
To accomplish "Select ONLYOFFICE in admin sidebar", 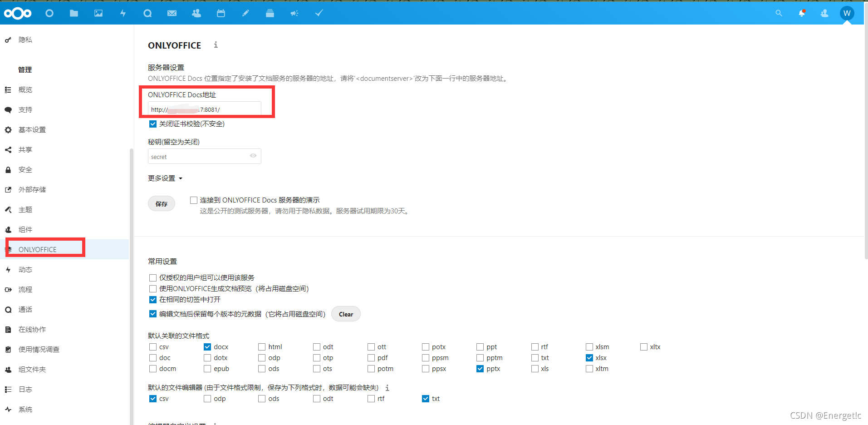I will pyautogui.click(x=38, y=250).
